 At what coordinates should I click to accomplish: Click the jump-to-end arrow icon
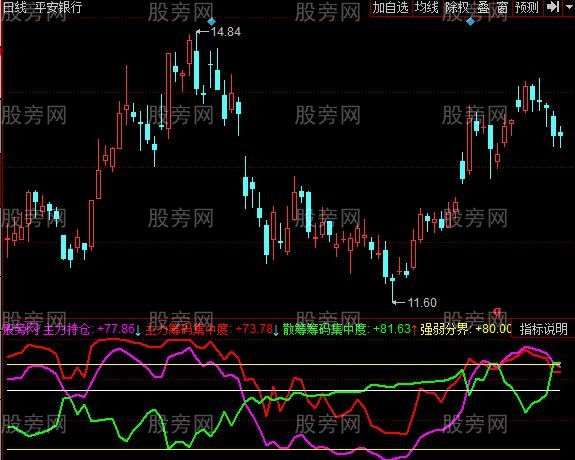click(x=552, y=7)
